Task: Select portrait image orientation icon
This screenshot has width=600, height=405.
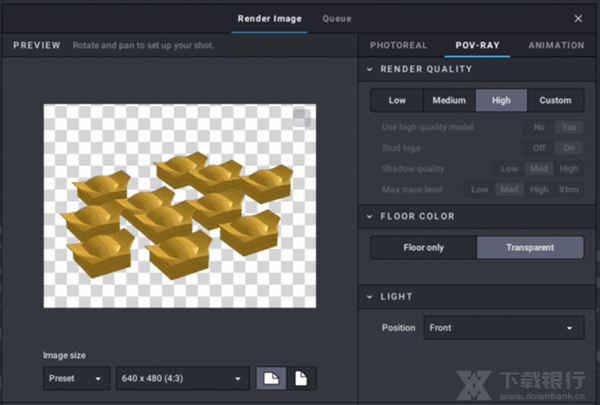Action: (x=301, y=378)
